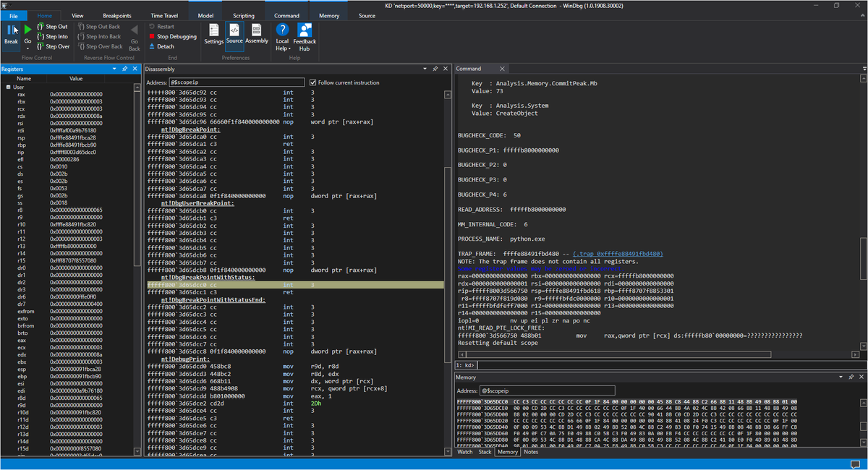The image size is (868, 470).
Task: Open Local Help question mark icon
Action: tap(283, 30)
